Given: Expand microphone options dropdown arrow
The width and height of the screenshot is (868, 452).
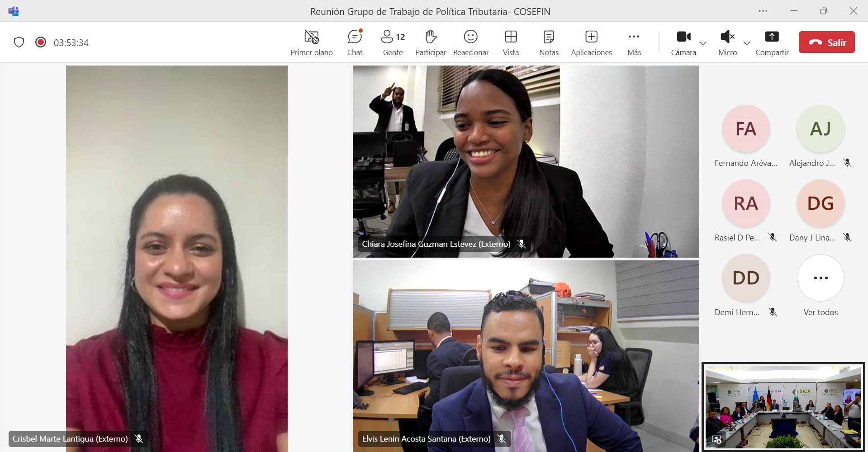Looking at the screenshot, I should [747, 43].
